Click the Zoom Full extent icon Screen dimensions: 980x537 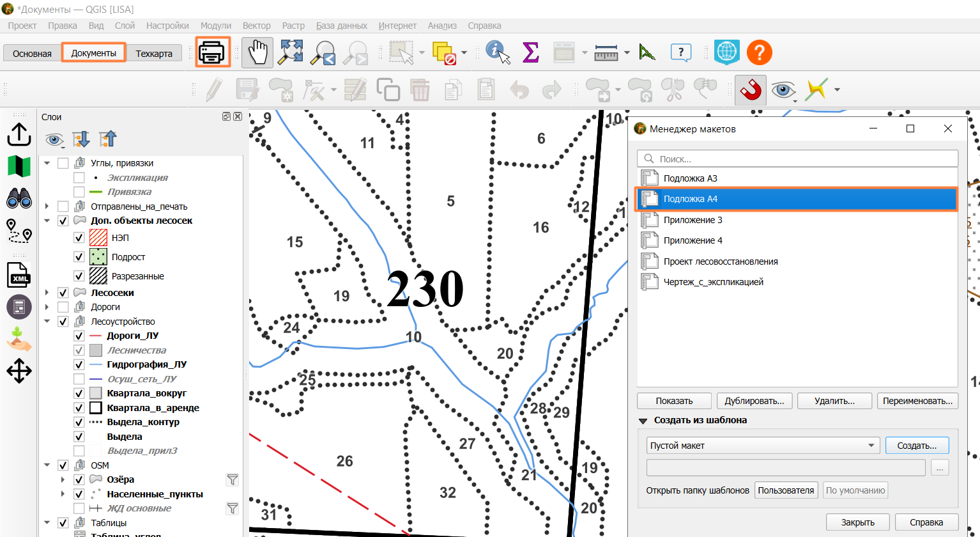pyautogui.click(x=291, y=52)
